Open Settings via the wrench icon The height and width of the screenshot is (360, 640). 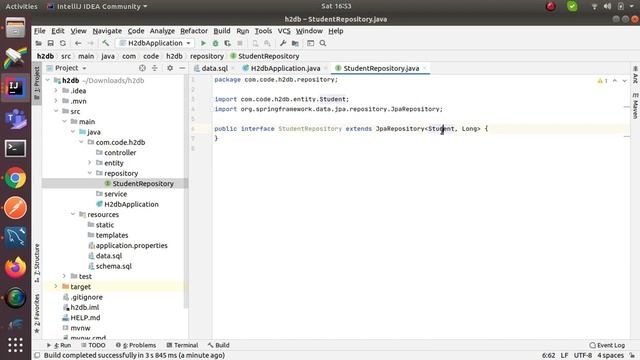[282, 43]
